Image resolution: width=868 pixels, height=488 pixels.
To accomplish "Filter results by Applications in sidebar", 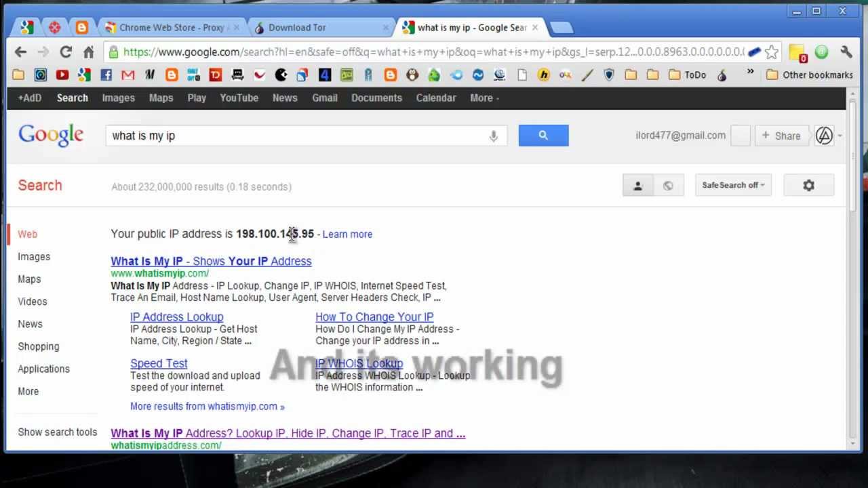I will point(43,369).
